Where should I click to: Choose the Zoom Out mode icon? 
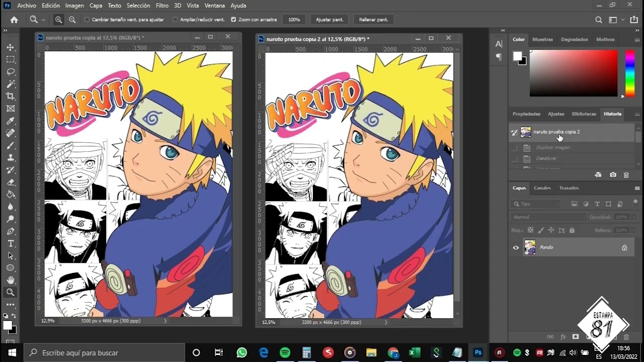point(72,20)
